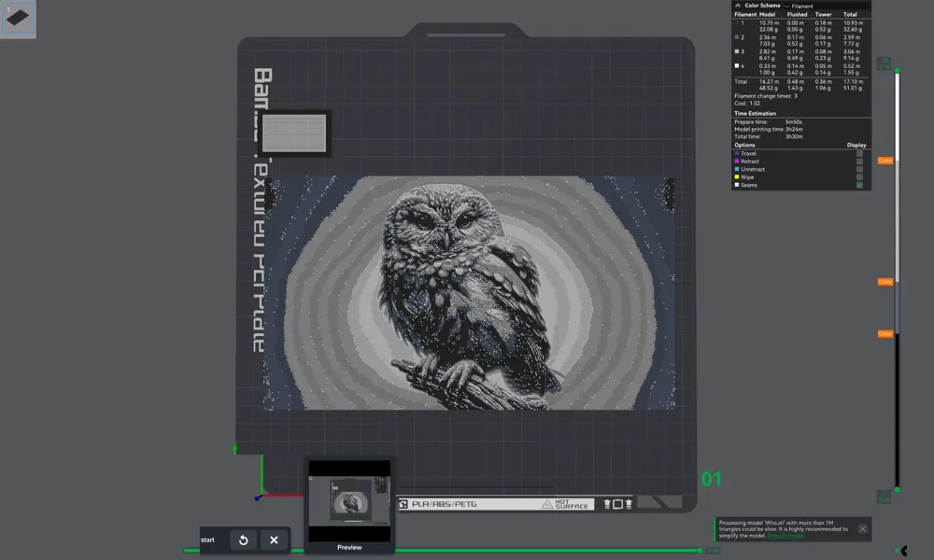The width and height of the screenshot is (934, 560).
Task: Select the second orange Color change marker
Action: 885,282
